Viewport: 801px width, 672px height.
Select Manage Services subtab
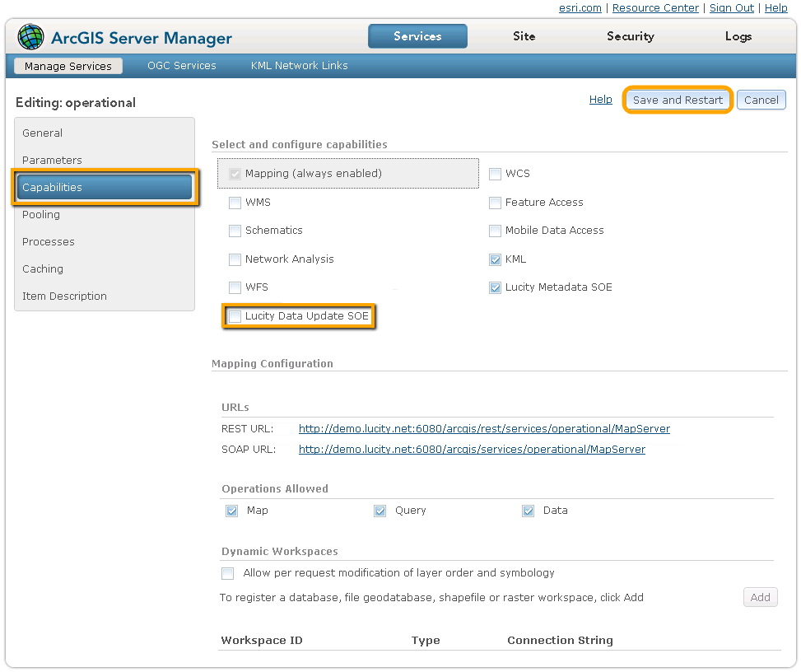coord(68,66)
